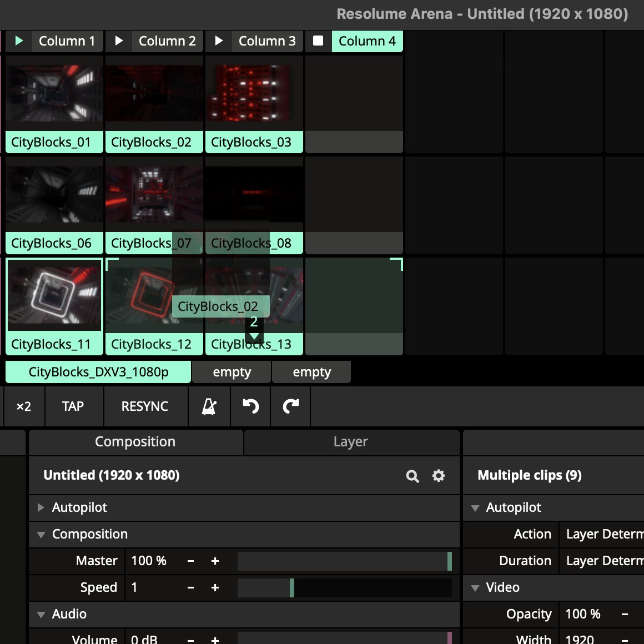This screenshot has width=644, height=644.
Task: Collapse the Composition section
Action: coord(41,534)
